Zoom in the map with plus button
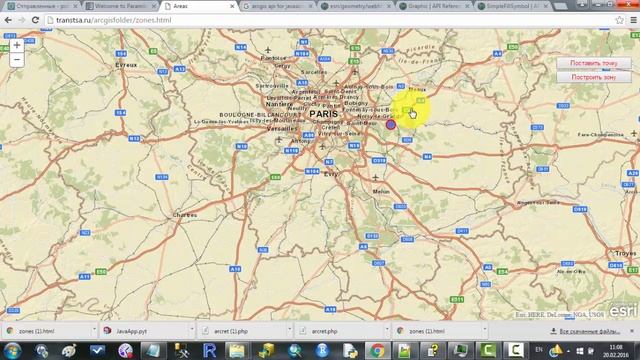640x360 pixels. [x=17, y=45]
